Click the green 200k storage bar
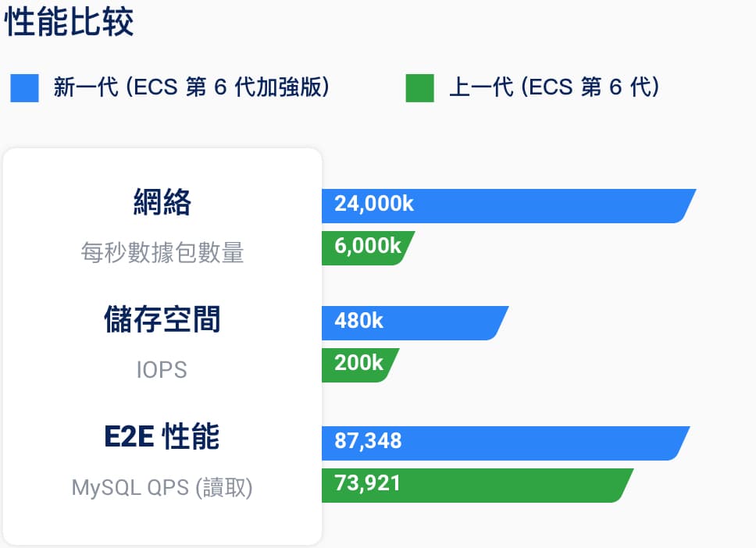 (x=358, y=365)
